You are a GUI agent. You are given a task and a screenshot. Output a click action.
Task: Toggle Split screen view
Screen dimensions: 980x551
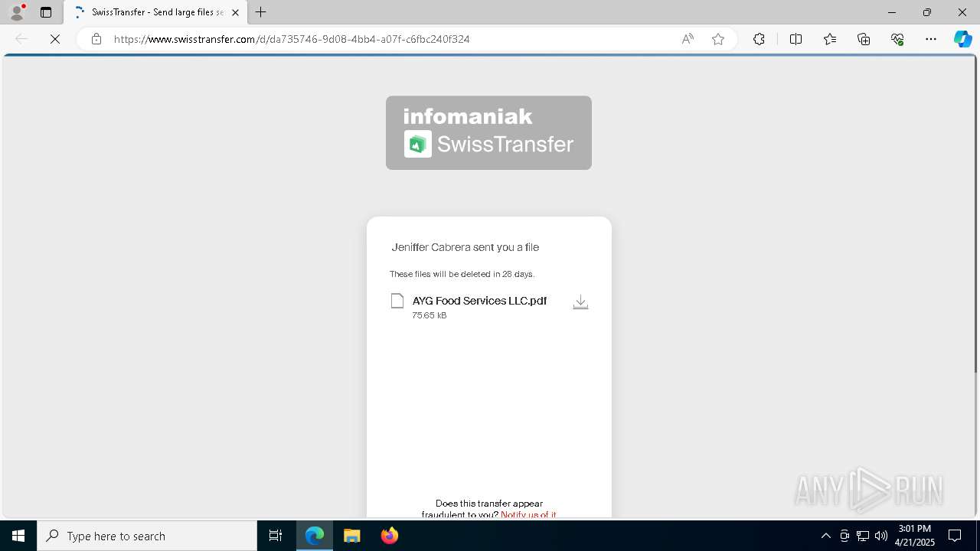[x=795, y=39]
